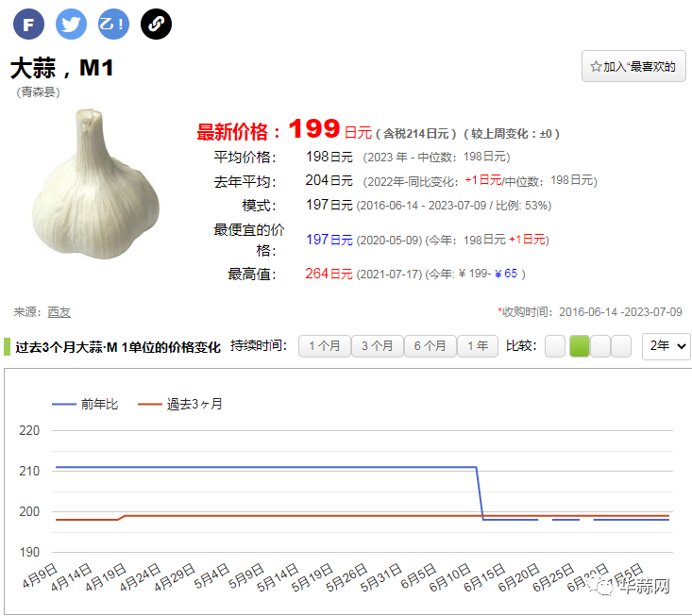Click last year's average 204日元 value
This screenshot has height=616, width=692.
[329, 180]
